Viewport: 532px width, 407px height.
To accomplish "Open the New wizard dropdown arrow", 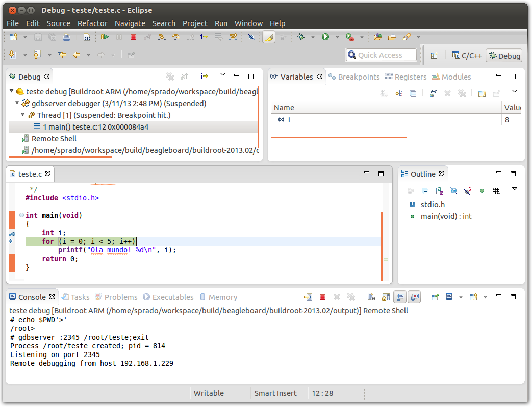I will click(x=25, y=37).
